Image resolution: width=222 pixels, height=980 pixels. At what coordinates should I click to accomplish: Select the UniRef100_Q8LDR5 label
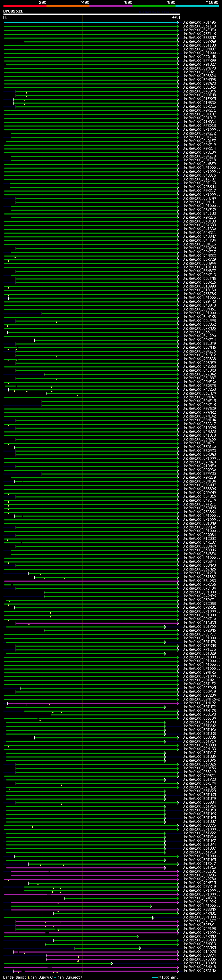(x=199, y=88)
